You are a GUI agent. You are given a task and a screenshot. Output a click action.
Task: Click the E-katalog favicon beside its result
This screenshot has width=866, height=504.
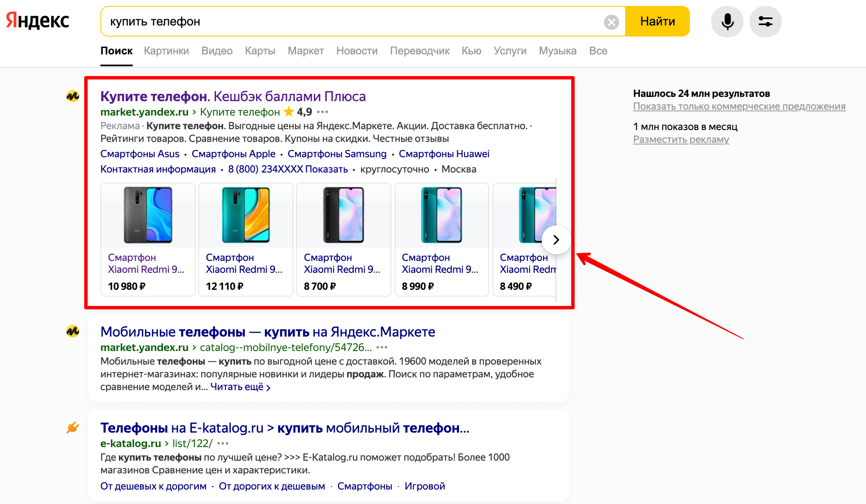(73, 428)
